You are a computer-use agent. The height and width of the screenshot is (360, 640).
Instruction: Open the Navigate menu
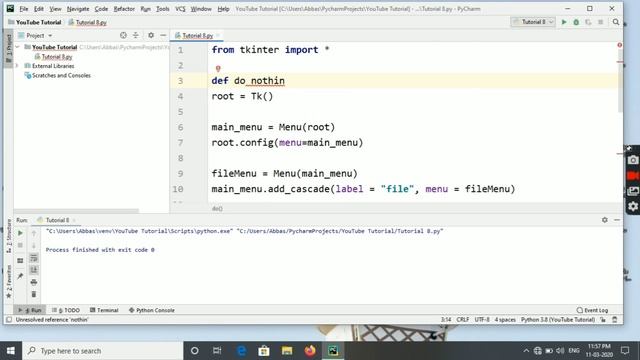[x=78, y=9]
